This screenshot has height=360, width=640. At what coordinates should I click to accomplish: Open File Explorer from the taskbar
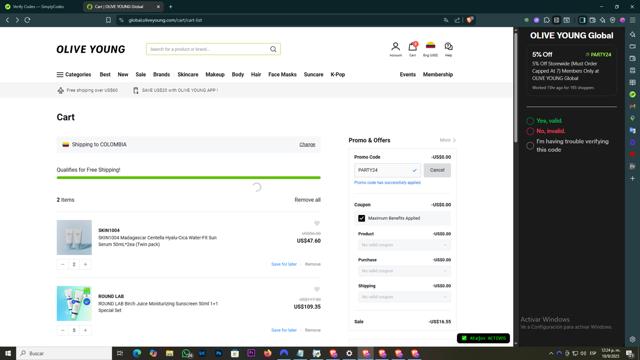tap(169, 353)
